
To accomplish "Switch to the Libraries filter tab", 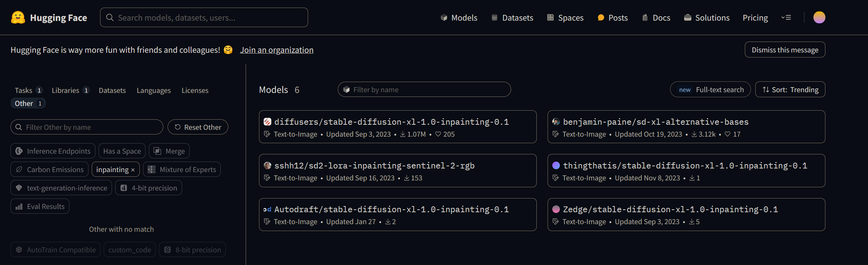I will (x=70, y=90).
